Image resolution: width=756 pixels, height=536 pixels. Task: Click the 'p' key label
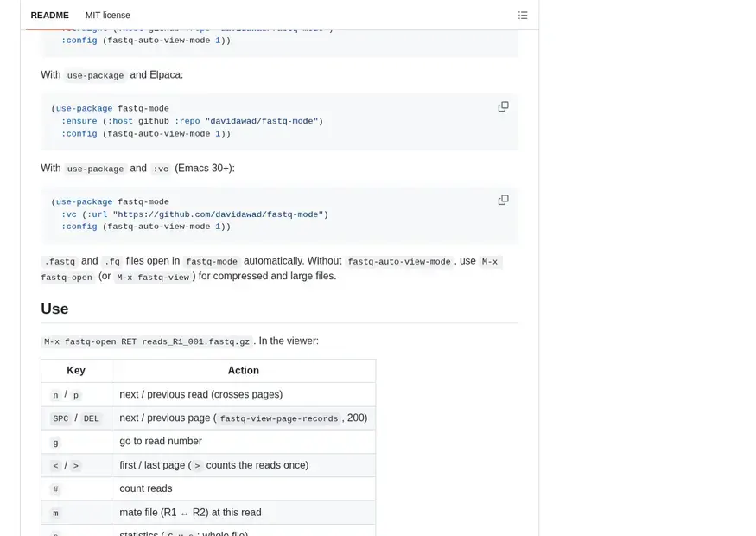point(76,395)
